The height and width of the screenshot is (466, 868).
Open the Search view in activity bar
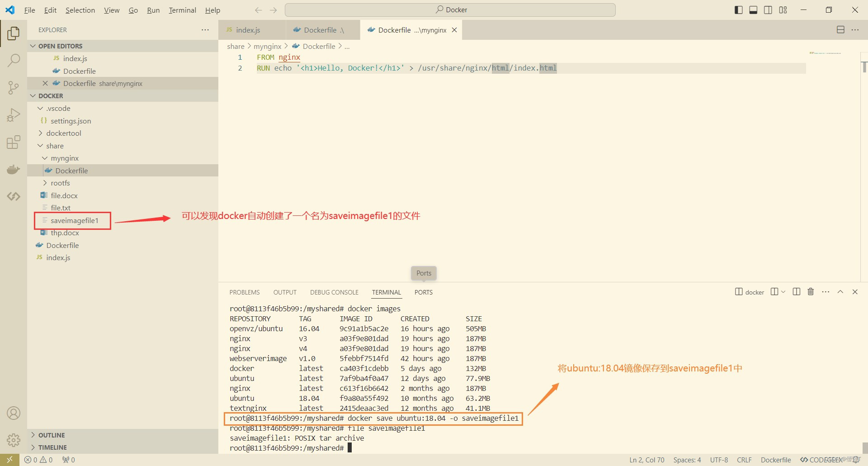14,60
